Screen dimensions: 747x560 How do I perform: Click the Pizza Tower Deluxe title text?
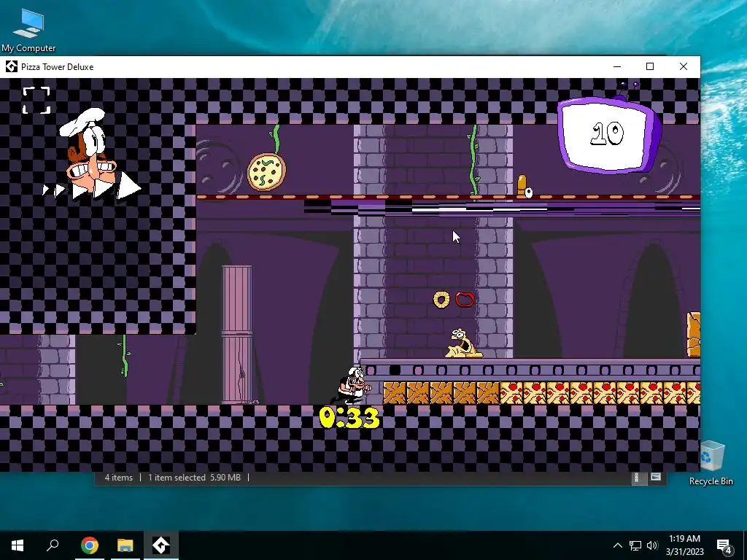(x=57, y=67)
